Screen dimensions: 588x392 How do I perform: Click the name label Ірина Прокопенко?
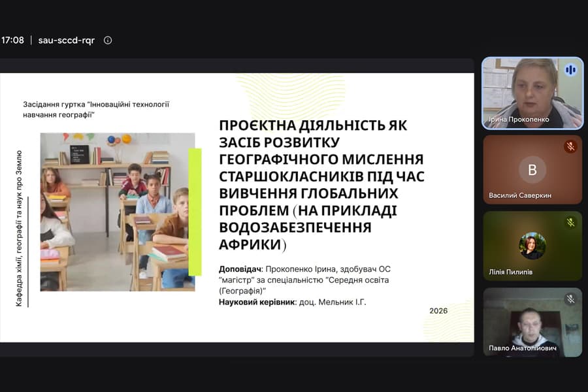pos(519,120)
